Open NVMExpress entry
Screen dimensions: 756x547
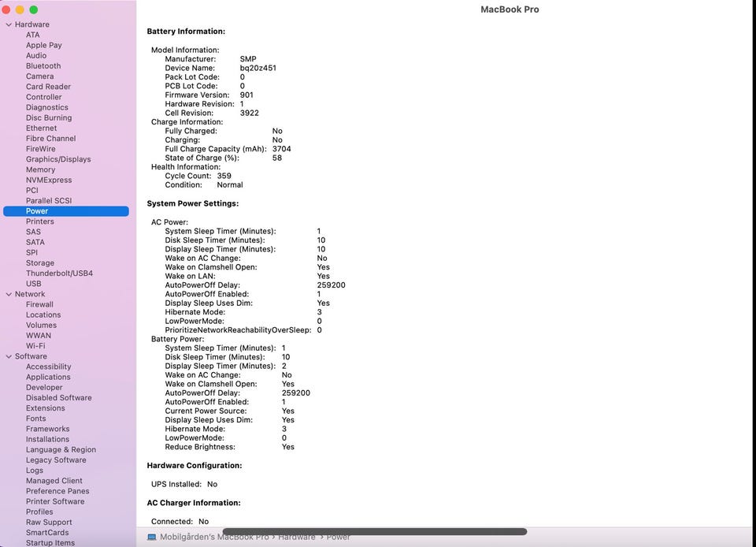point(49,180)
